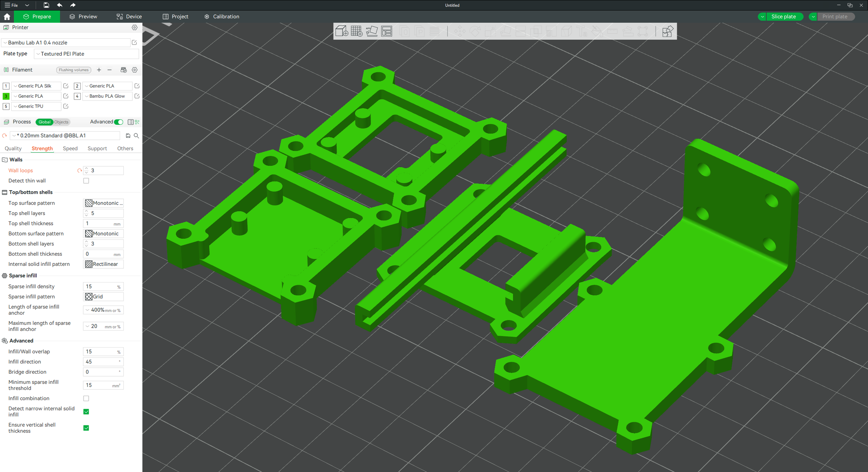This screenshot has height=472, width=868.
Task: Click the process settings list icon
Action: (131, 122)
